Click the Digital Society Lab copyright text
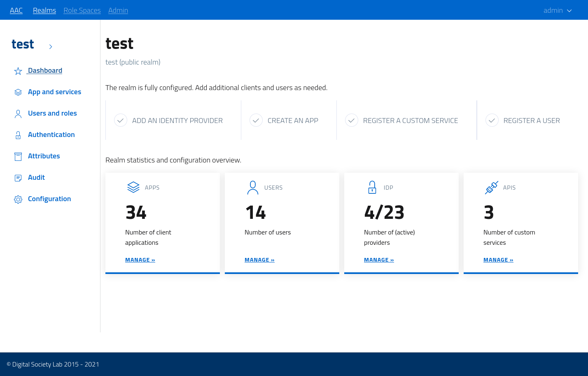Image resolution: width=588 pixels, height=376 pixels. click(53, 364)
